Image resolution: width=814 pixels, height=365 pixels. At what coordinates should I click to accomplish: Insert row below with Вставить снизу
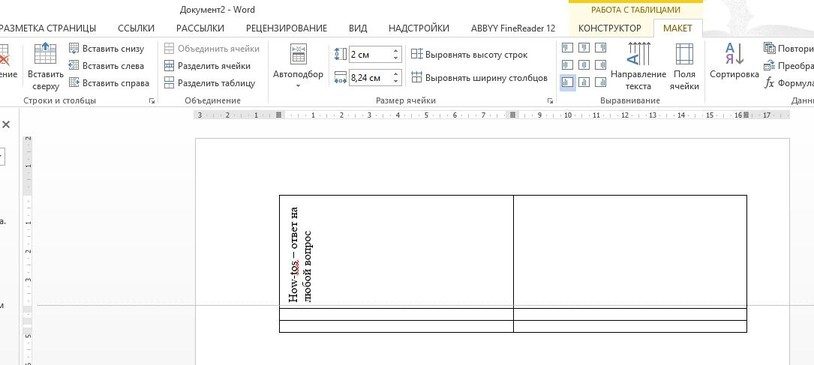[x=106, y=49]
